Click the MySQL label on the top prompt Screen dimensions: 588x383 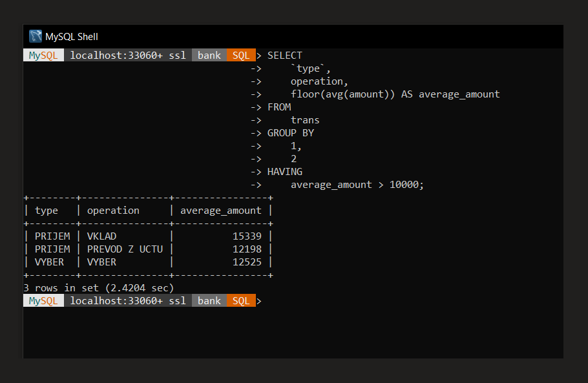(x=43, y=55)
